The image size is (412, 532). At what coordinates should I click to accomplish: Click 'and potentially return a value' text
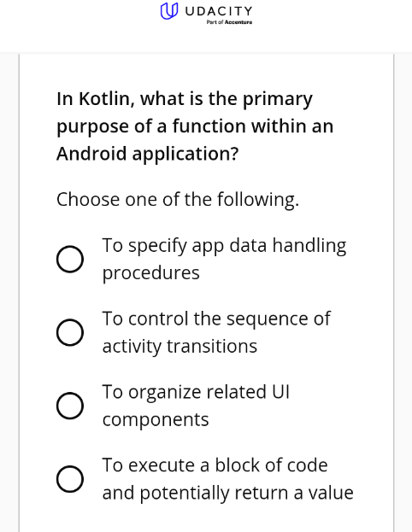[228, 493]
